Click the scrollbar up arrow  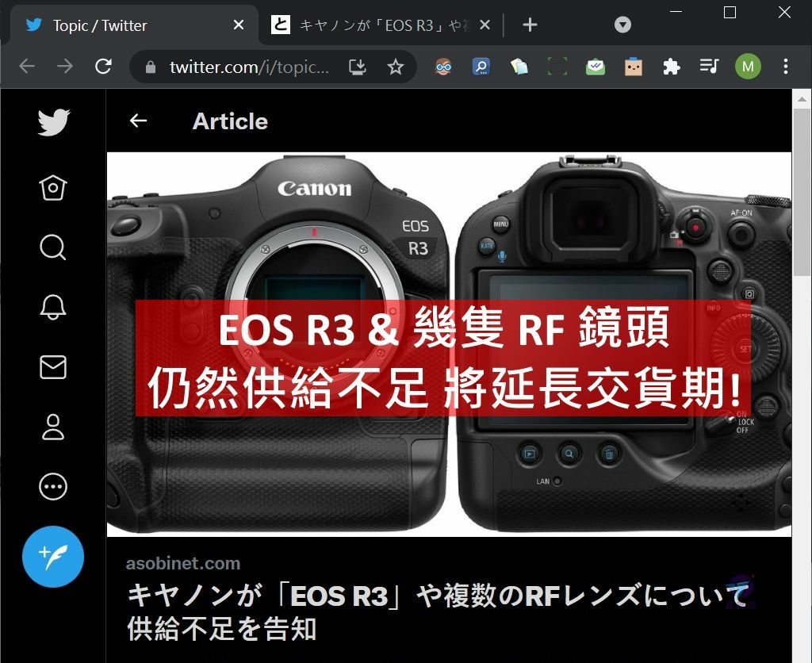pyautogui.click(x=802, y=98)
